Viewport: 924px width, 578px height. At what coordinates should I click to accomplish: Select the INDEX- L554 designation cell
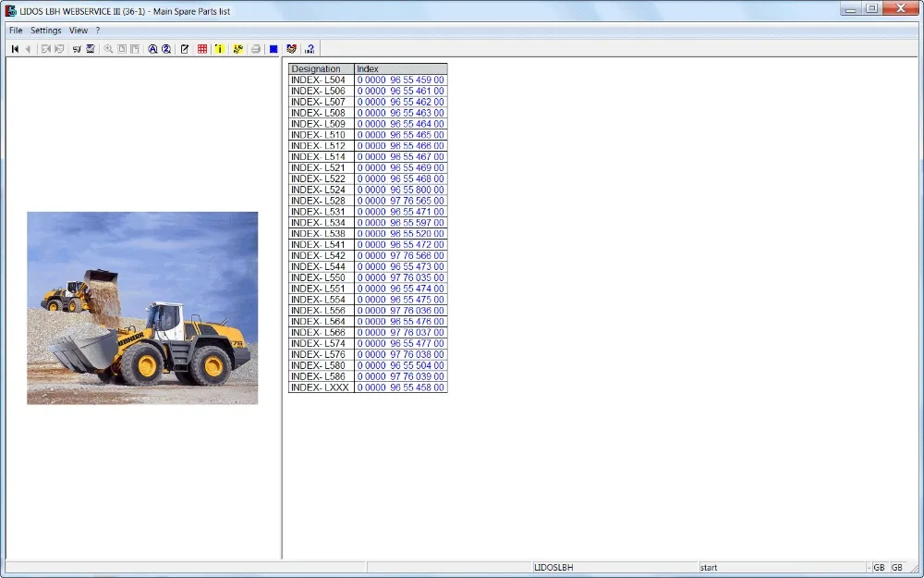(322, 300)
